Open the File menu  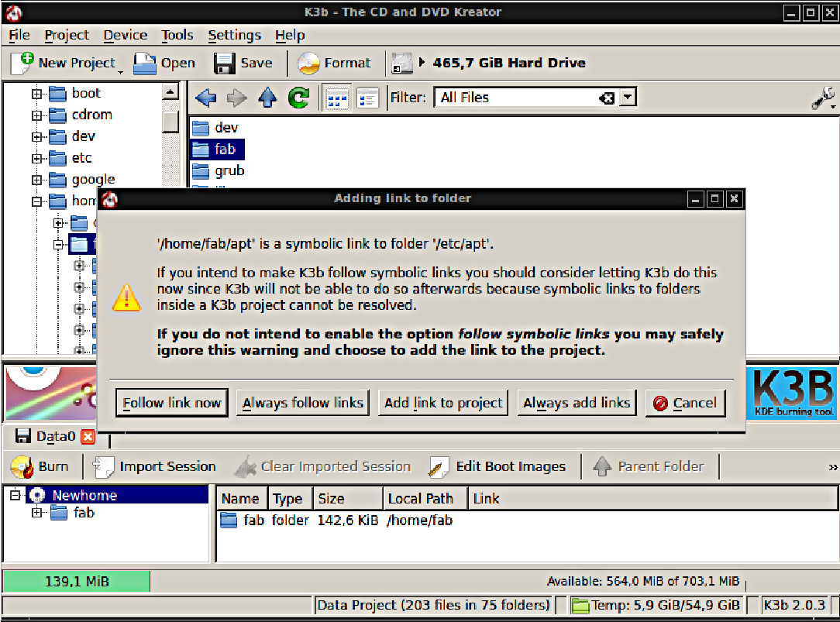click(19, 36)
